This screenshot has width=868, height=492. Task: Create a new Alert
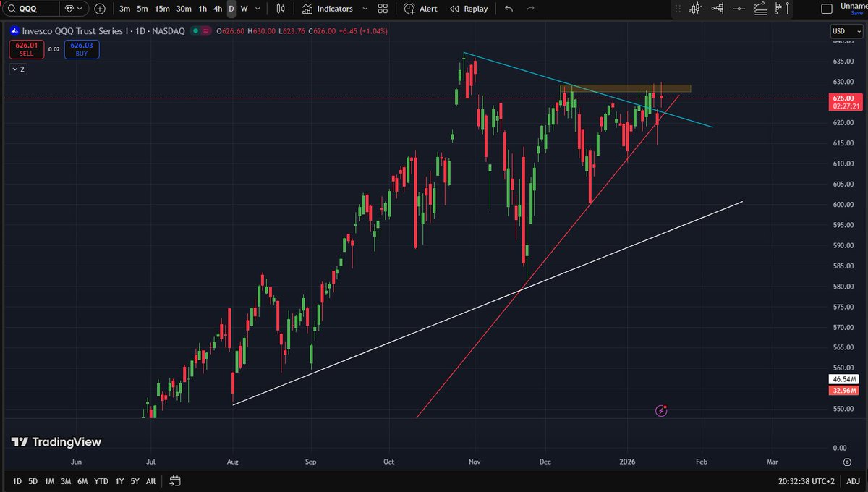tap(420, 9)
